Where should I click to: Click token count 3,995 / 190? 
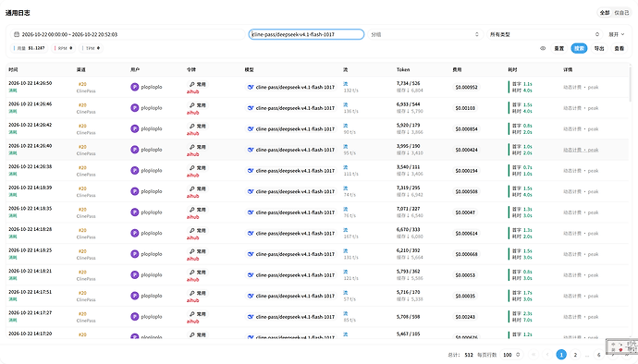[x=408, y=146]
